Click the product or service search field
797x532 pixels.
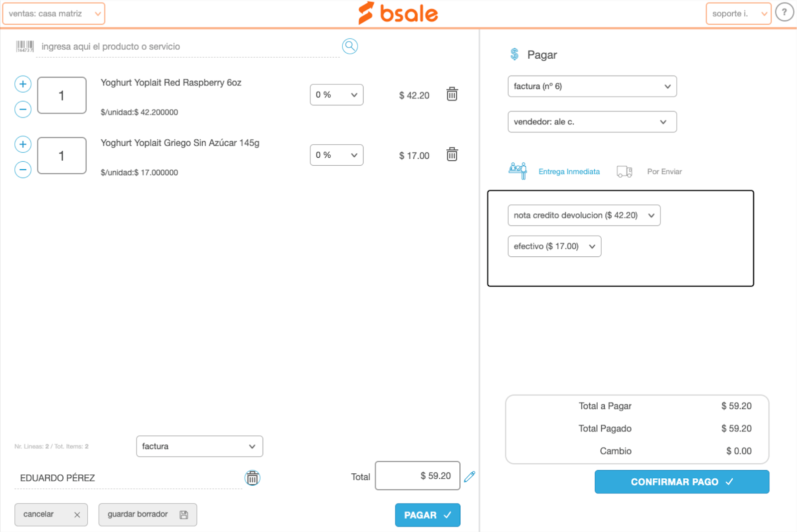click(x=188, y=47)
